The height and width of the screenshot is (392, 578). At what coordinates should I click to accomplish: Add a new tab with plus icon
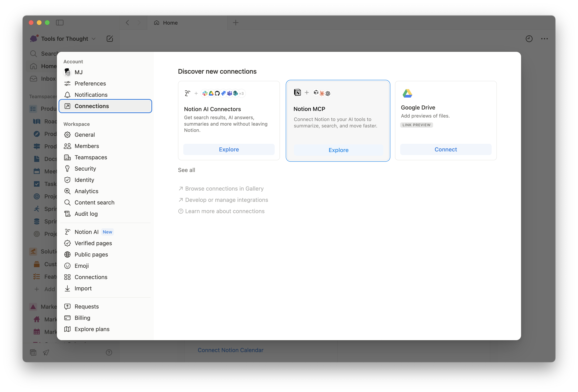coord(235,23)
